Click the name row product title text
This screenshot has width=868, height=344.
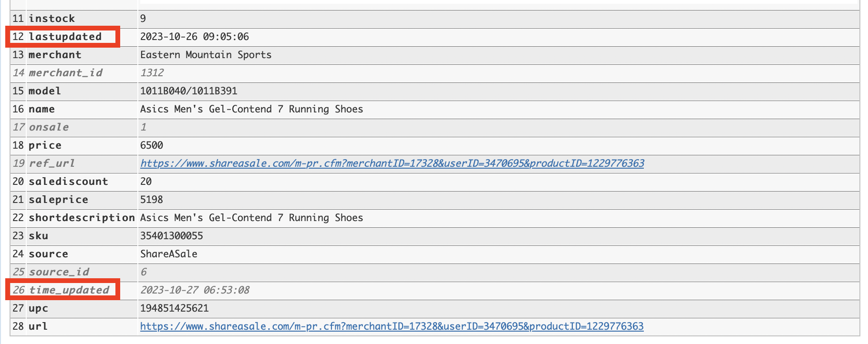251,109
